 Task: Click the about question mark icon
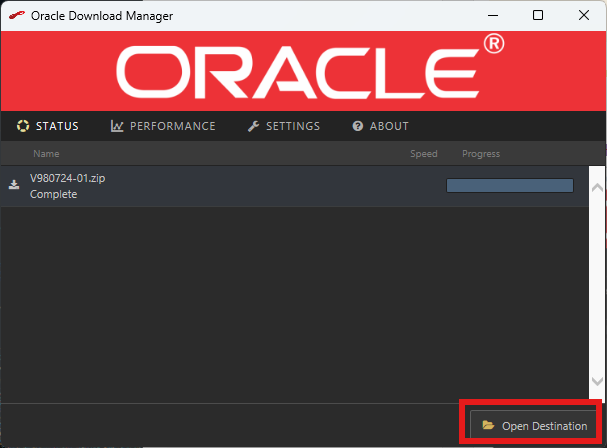(x=358, y=126)
